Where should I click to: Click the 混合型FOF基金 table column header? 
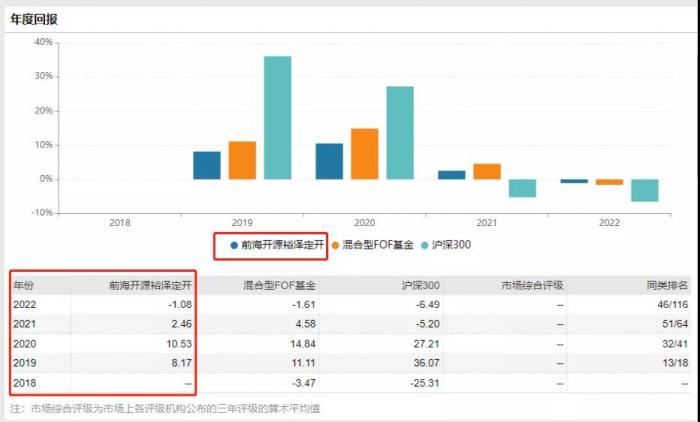pyautogui.click(x=279, y=285)
